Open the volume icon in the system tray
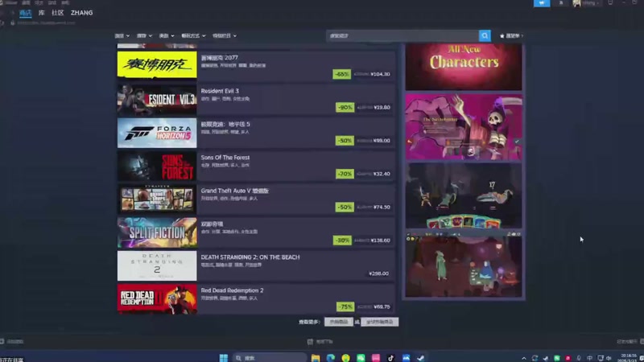The width and height of the screenshot is (644, 362). (x=609, y=358)
